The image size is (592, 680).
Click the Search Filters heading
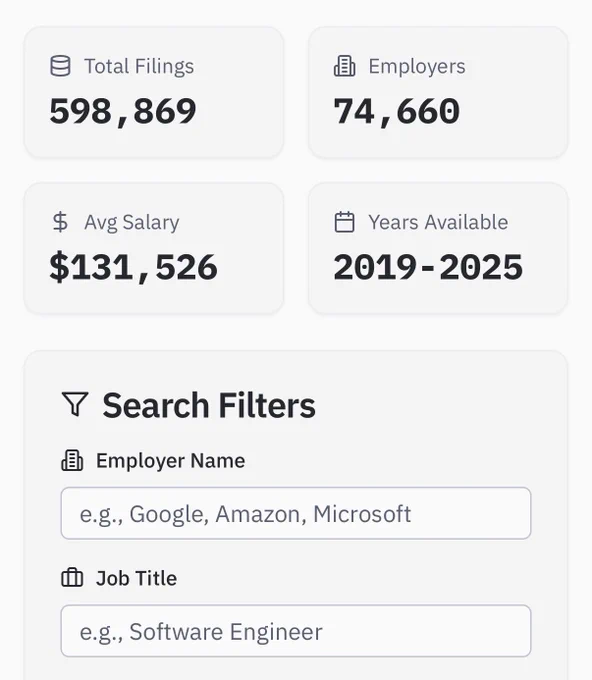coord(209,405)
